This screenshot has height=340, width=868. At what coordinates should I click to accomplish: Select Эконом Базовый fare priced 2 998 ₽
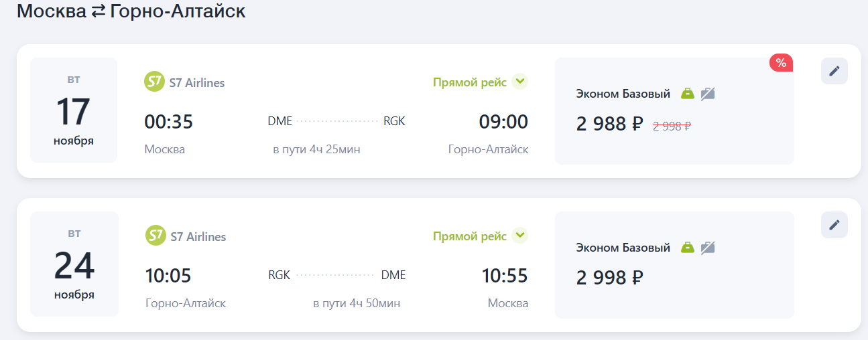(674, 265)
